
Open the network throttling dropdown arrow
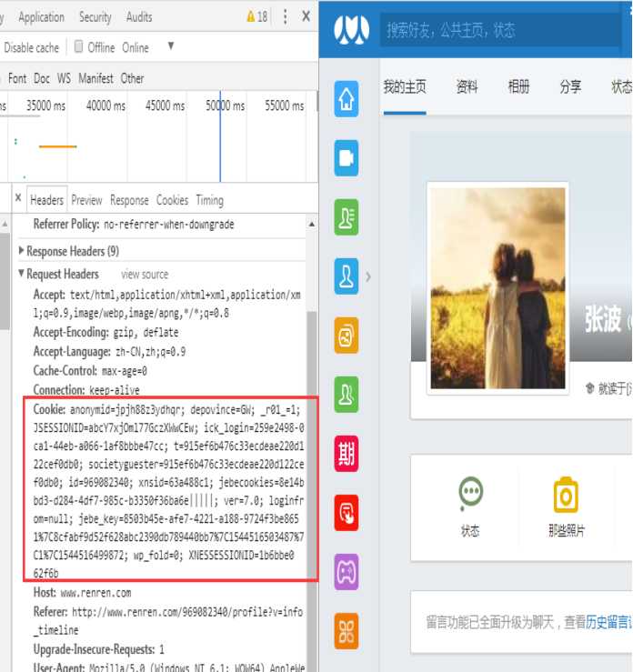tap(171, 45)
